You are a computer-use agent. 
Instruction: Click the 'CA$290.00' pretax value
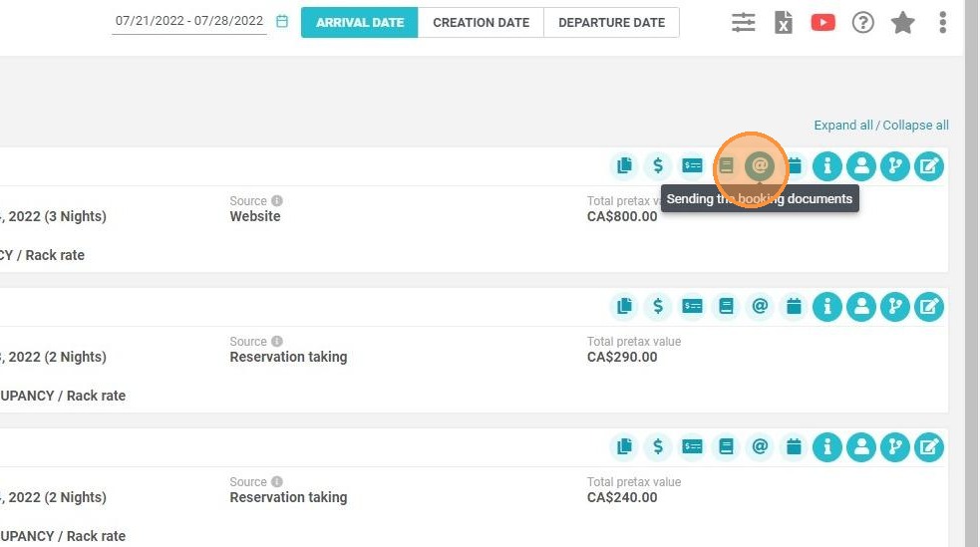coord(622,357)
